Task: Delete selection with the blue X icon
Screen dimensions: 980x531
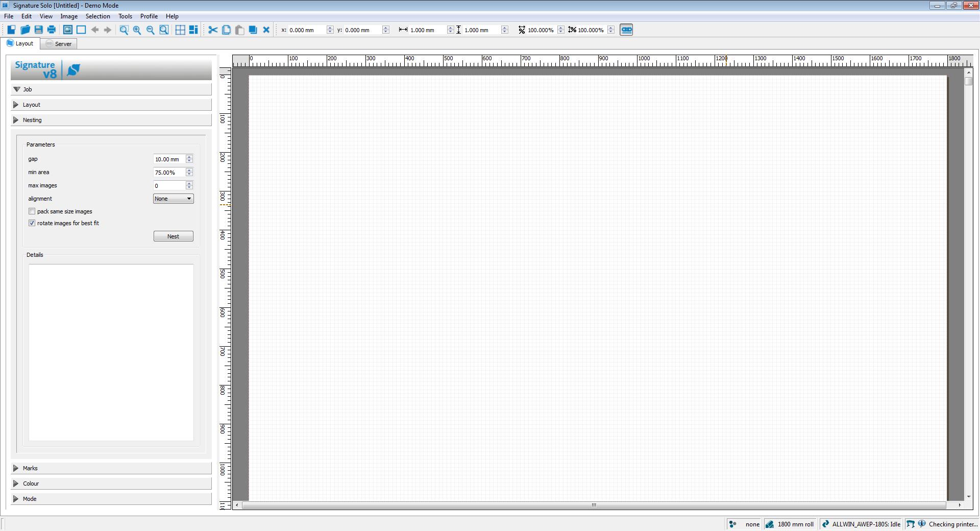Action: pyautogui.click(x=266, y=30)
